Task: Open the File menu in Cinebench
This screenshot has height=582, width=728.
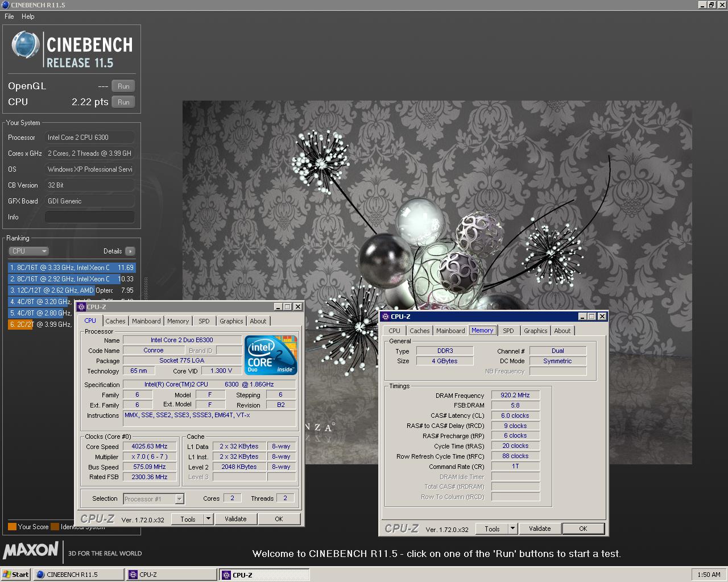Action: (9, 16)
